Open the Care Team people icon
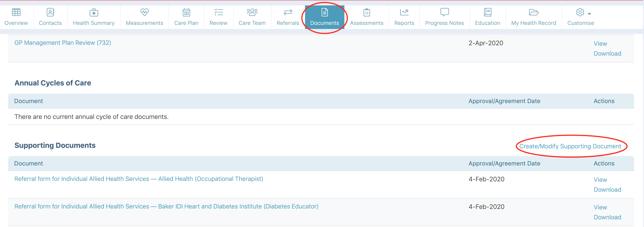 tap(252, 12)
